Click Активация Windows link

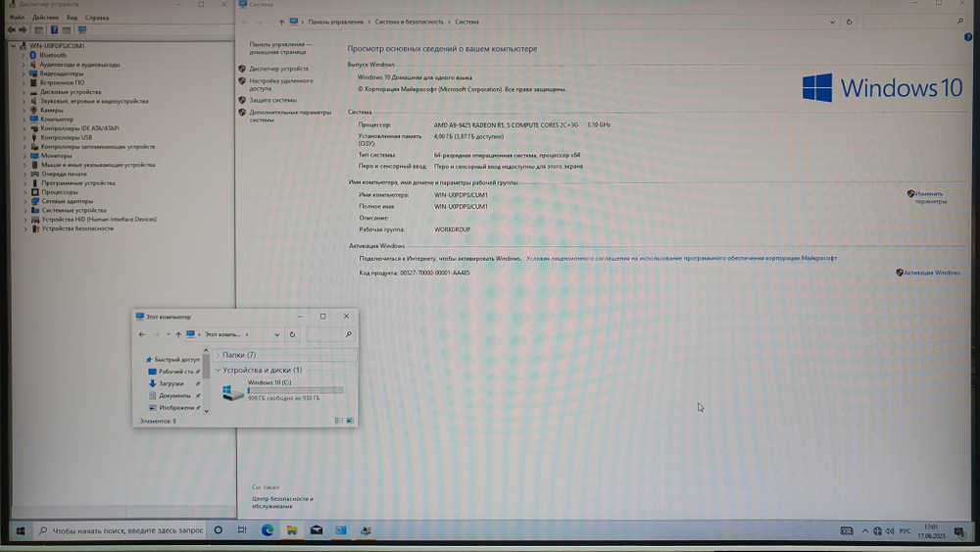pos(932,273)
